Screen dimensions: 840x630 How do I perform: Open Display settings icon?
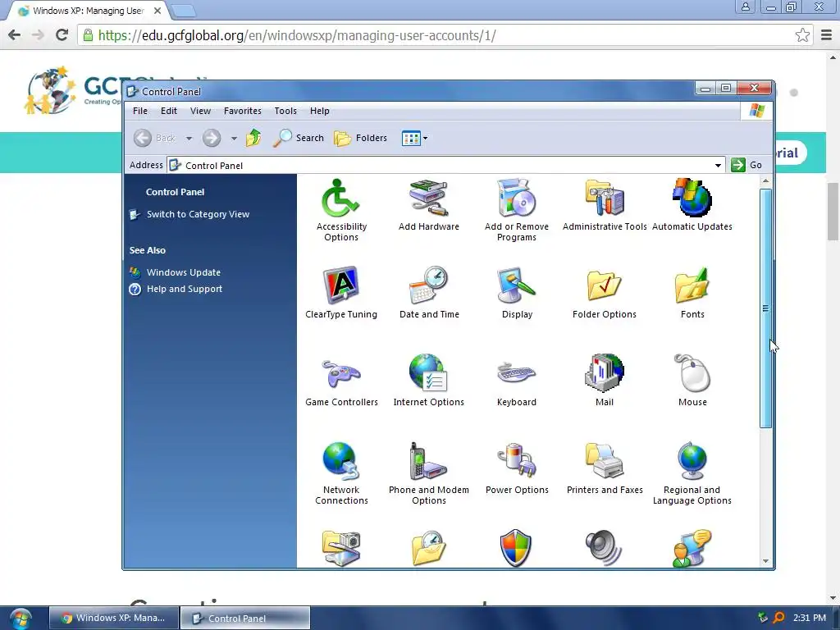[x=517, y=293]
